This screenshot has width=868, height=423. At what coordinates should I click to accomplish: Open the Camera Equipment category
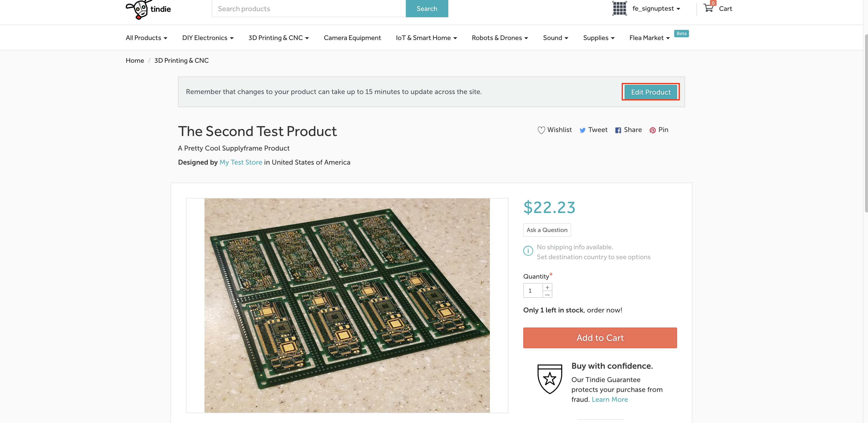(352, 38)
